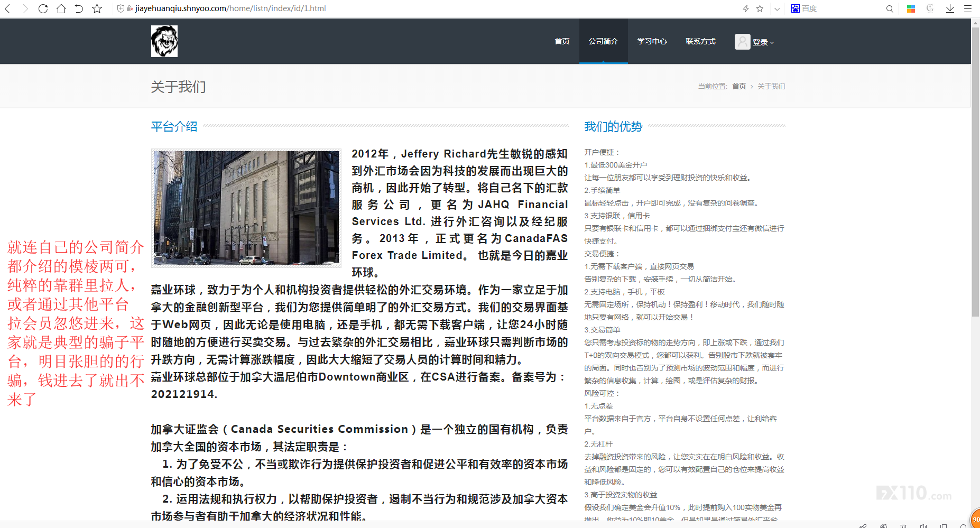Click the text 2.支持电脑，手机，平板
The width and height of the screenshot is (980, 528).
point(624,292)
